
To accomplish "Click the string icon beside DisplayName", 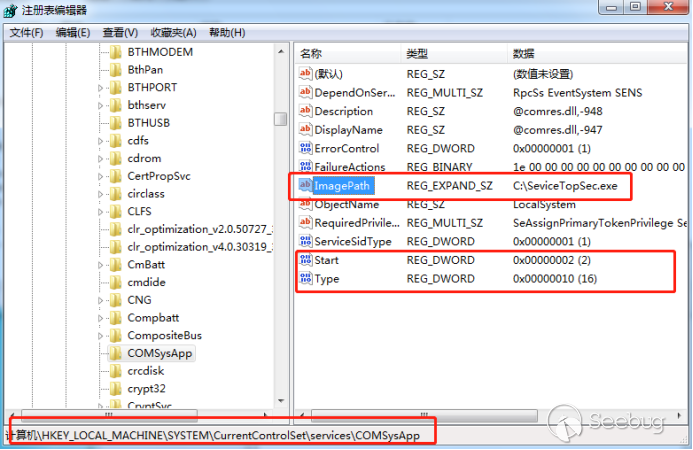I will click(x=305, y=130).
